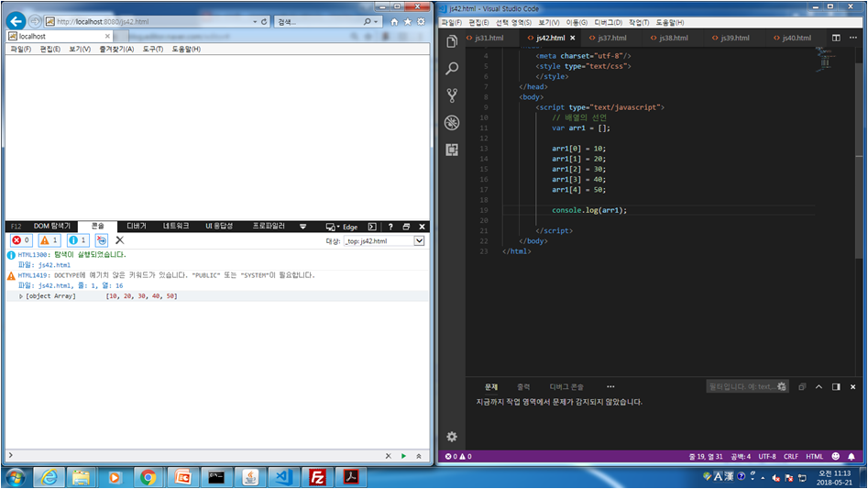Viewport: 868px width, 489px height.
Task: Open the 디버거 tab in F12 tools
Action: pyautogui.click(x=137, y=226)
